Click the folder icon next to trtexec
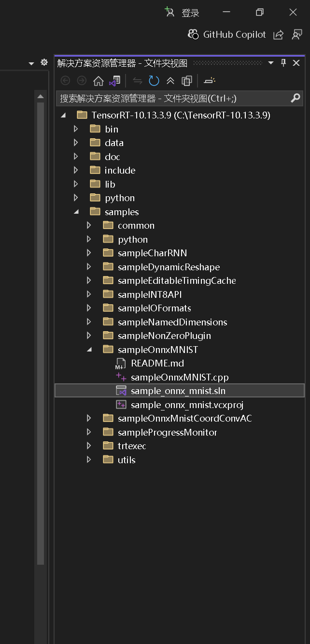 point(108,446)
